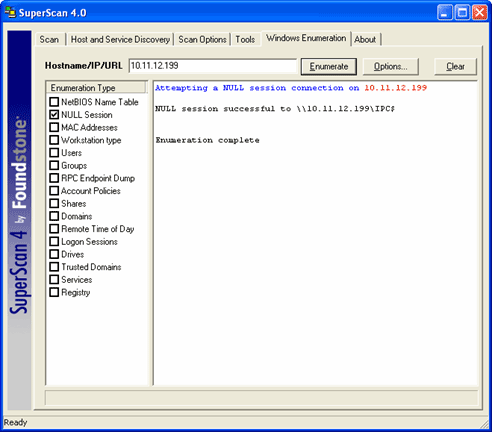
Task: Click 'Enumeration complete' output line
Action: (207, 140)
